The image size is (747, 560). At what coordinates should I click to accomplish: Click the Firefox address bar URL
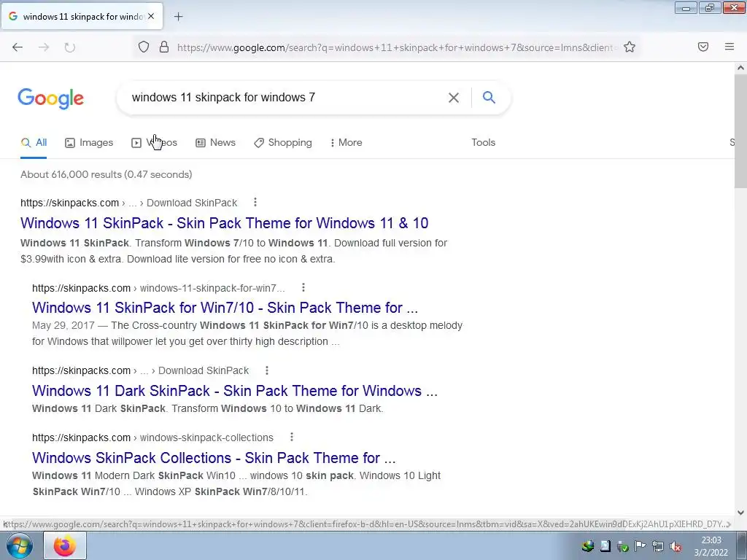click(x=395, y=47)
